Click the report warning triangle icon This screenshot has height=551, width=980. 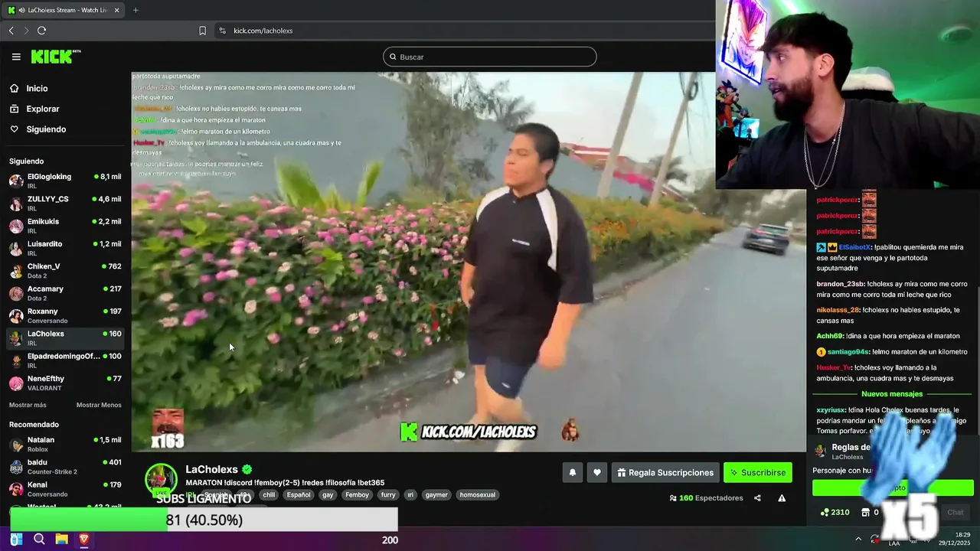pyautogui.click(x=782, y=498)
